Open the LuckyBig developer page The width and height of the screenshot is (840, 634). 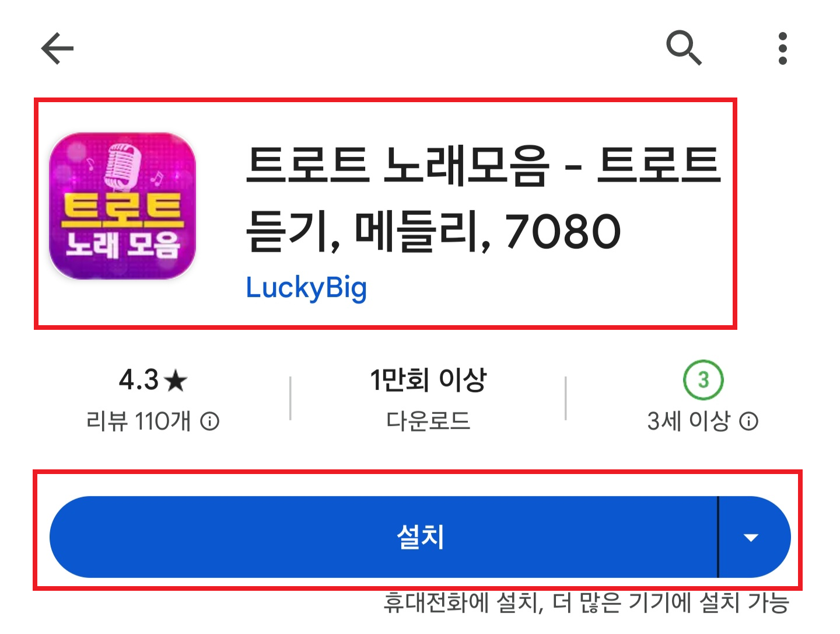(306, 288)
